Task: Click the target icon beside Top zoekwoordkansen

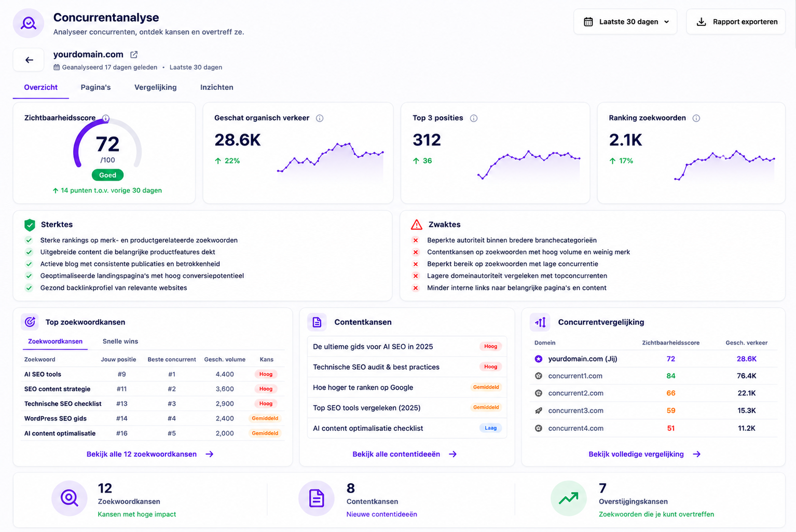Action: [30, 322]
